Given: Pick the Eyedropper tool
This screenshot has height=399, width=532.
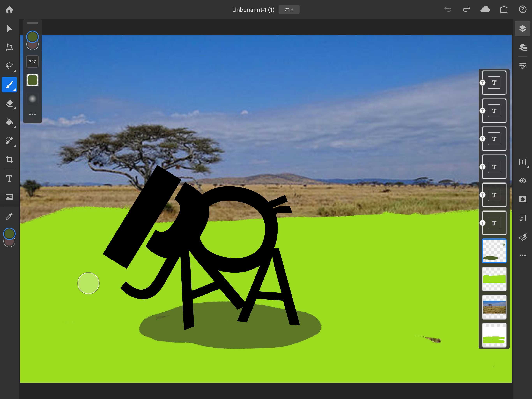Looking at the screenshot, I should click(9, 216).
